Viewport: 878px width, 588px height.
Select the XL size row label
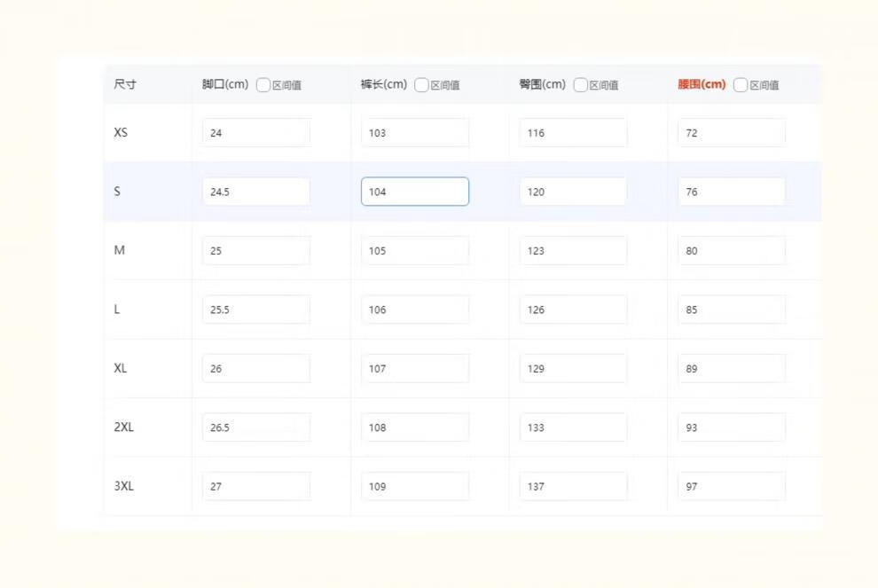coord(121,368)
